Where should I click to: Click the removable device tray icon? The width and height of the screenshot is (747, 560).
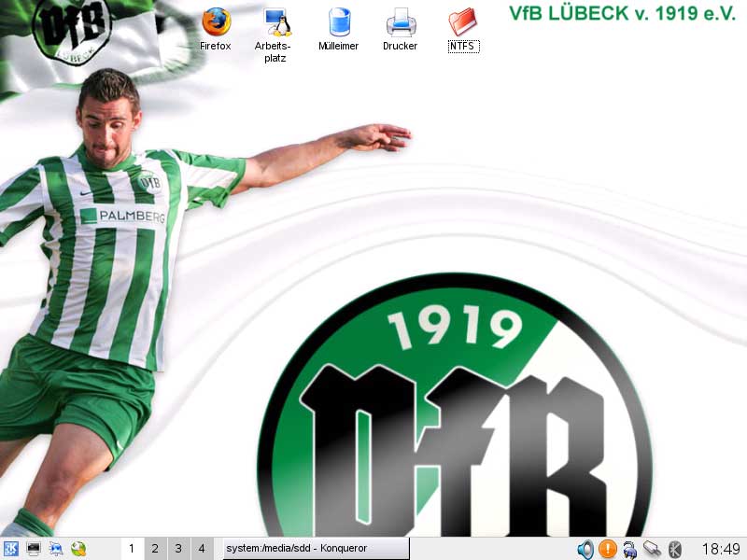652,549
